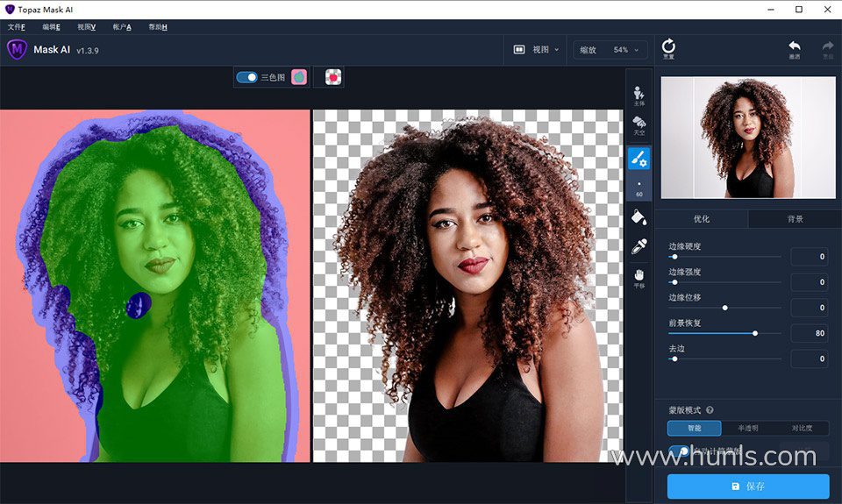The image size is (842, 504).
Task: Click the 重置 reset icon
Action: click(x=668, y=48)
